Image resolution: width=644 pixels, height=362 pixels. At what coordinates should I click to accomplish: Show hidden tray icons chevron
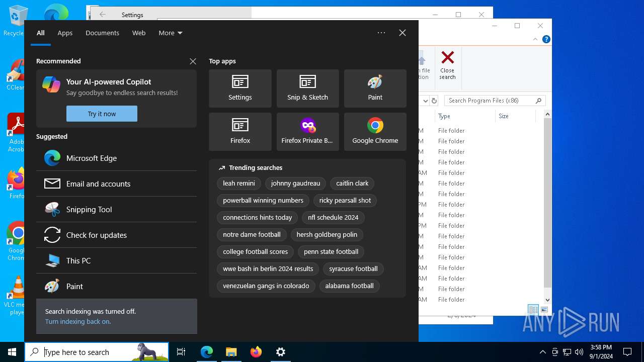coord(542,352)
